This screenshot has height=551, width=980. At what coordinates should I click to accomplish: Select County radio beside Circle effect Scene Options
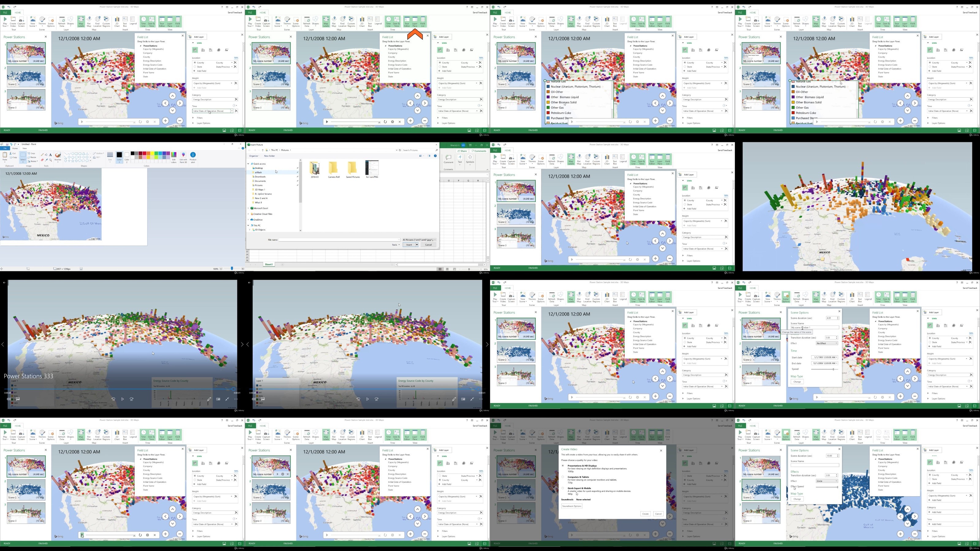930,475
